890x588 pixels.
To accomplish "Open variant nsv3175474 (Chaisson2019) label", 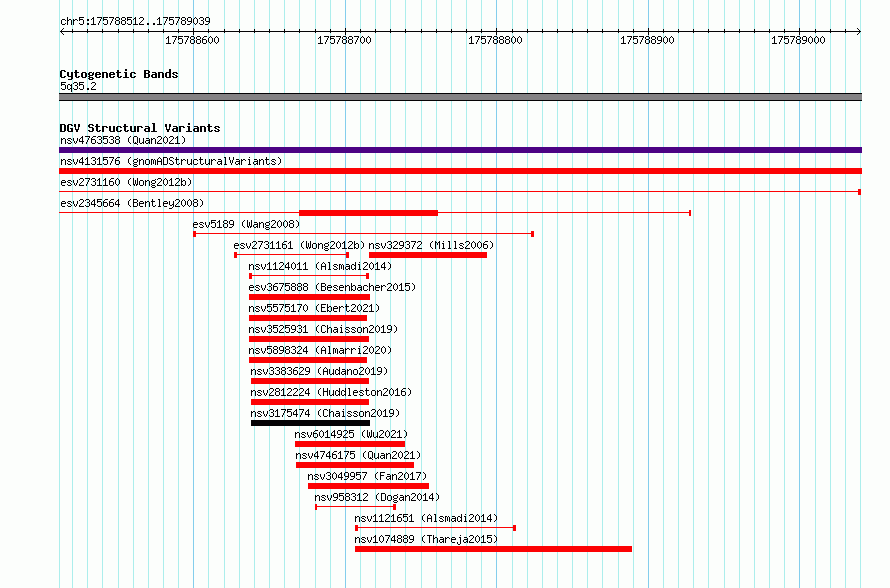I will click(x=325, y=413).
